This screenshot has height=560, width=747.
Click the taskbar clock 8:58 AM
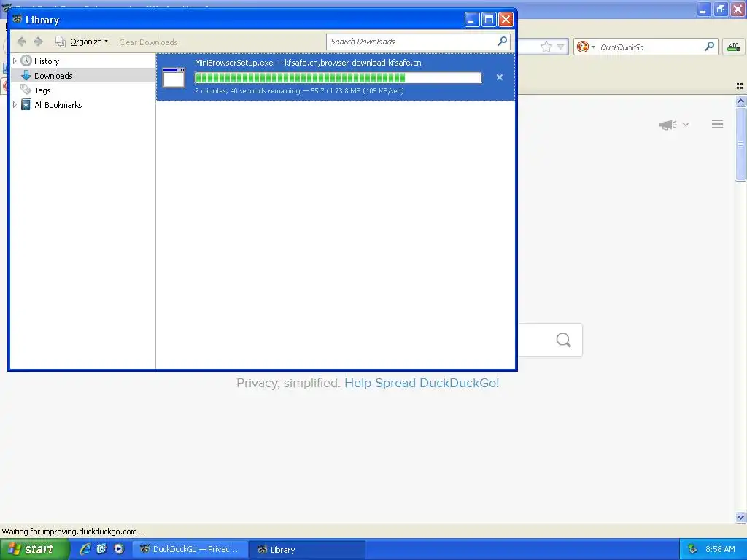[x=720, y=549]
